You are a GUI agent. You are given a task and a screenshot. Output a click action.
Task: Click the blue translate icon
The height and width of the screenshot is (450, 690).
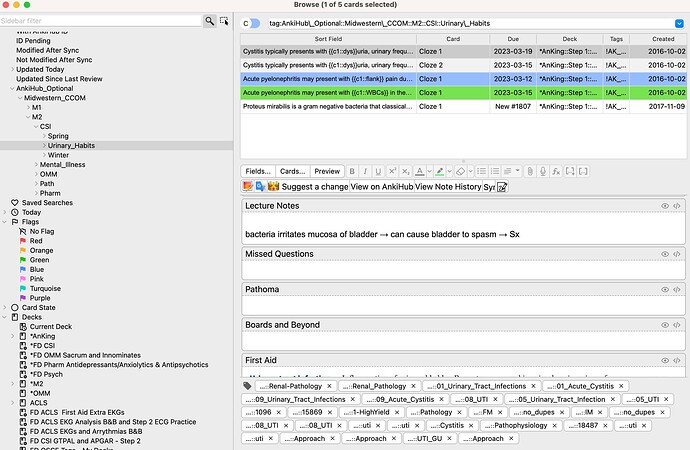261,187
